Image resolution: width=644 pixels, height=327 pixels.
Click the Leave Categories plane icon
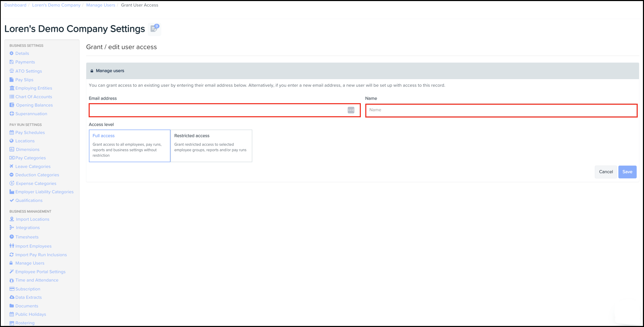pyautogui.click(x=12, y=166)
